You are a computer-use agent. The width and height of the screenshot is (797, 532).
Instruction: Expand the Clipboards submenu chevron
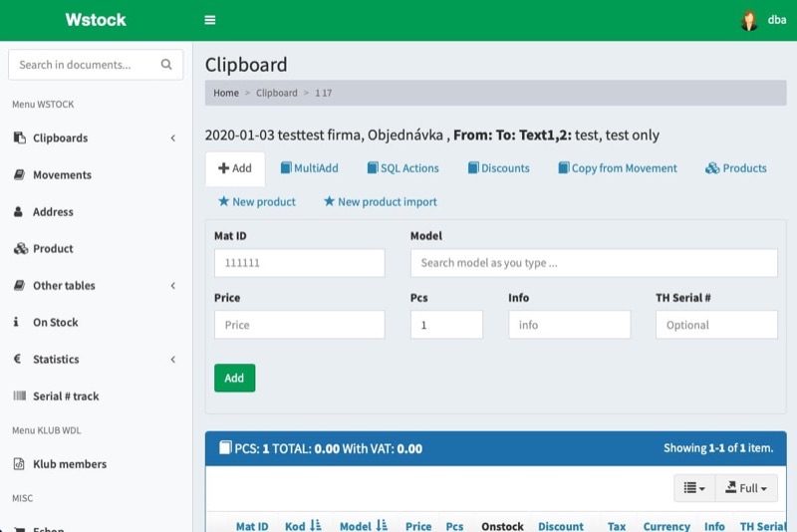[172, 137]
